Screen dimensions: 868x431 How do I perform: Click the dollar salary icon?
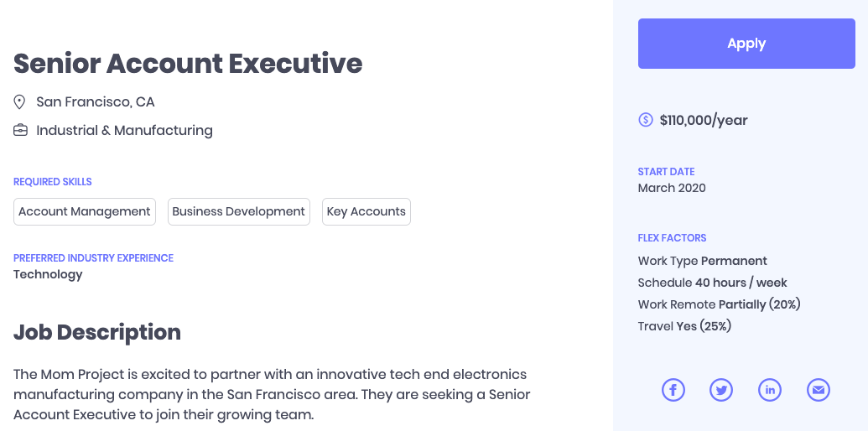pos(646,120)
